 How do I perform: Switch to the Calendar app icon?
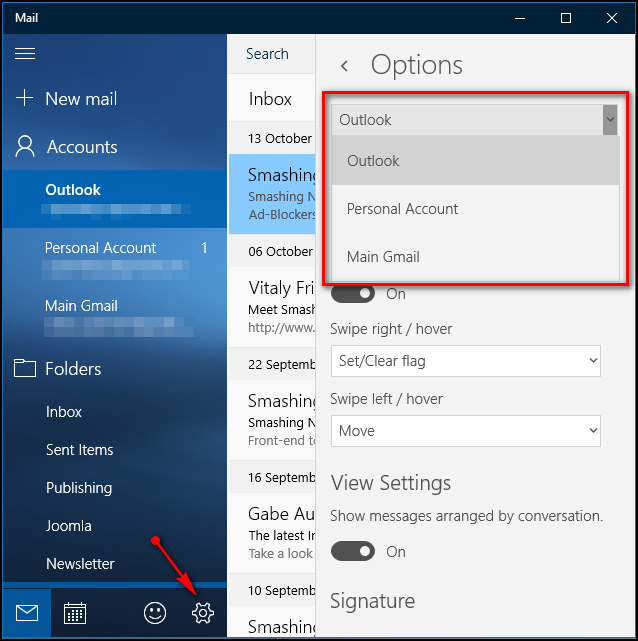(x=75, y=613)
